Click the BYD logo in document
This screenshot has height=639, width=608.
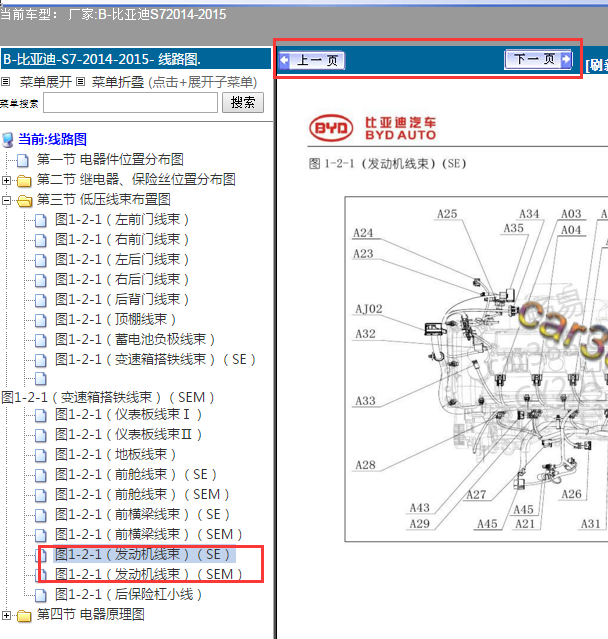[x=331, y=128]
